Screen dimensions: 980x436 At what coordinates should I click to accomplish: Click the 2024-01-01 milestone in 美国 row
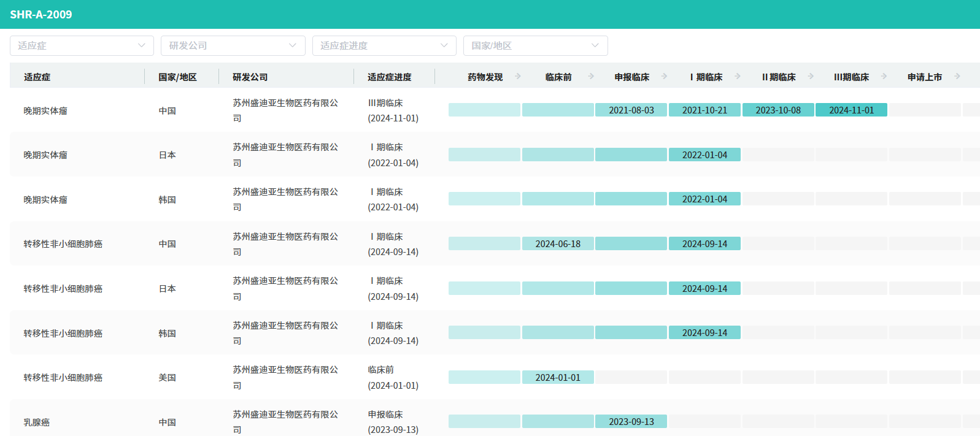click(x=558, y=378)
